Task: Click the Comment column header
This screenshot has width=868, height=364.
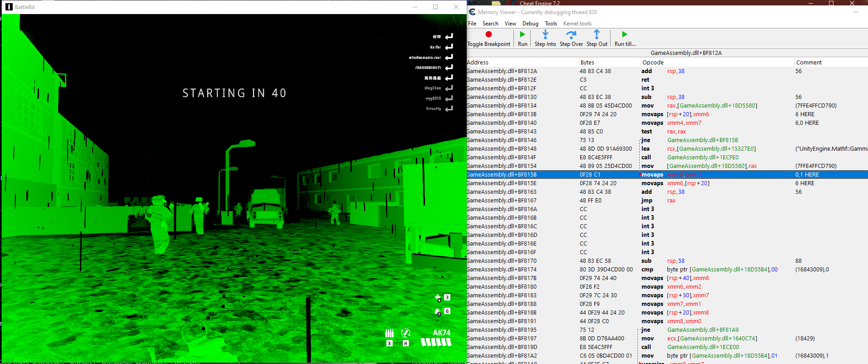Action: pyautogui.click(x=831, y=63)
